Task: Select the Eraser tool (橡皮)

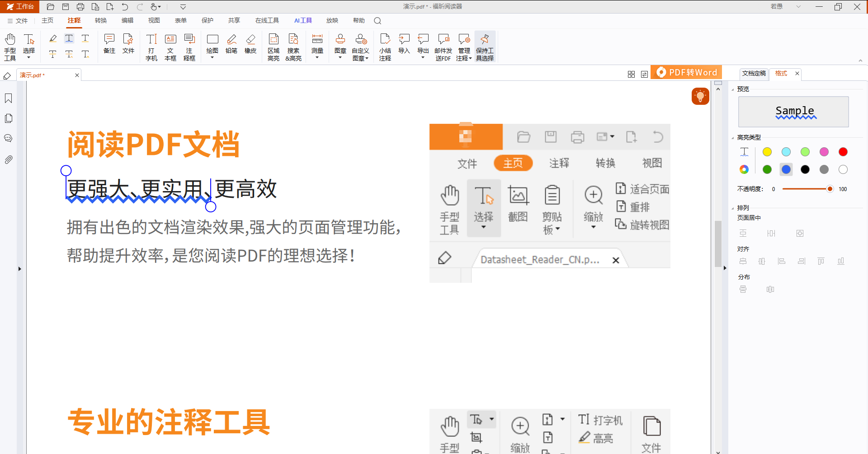Action: 250,44
